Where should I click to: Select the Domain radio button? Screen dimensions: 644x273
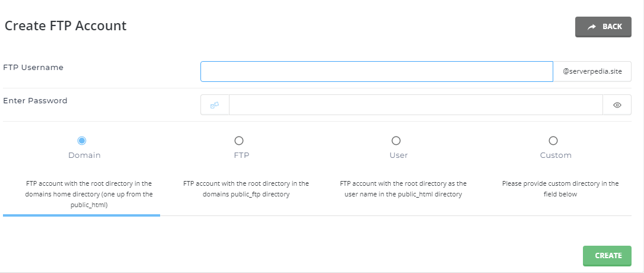click(x=82, y=141)
